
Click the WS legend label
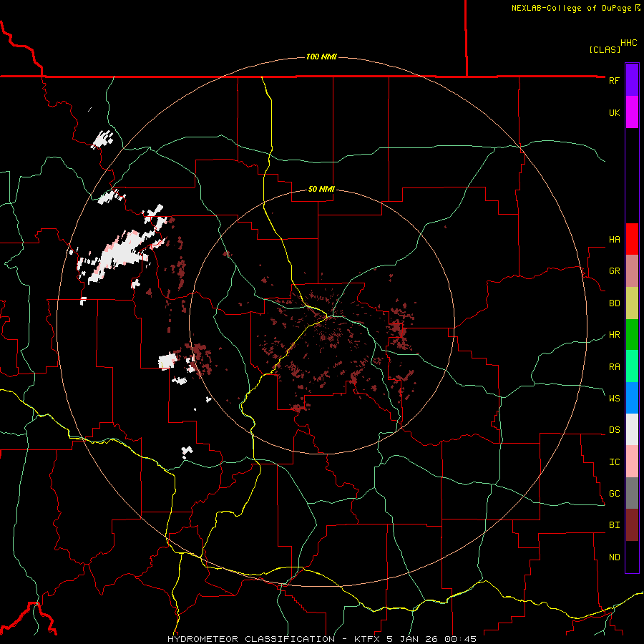(614, 399)
